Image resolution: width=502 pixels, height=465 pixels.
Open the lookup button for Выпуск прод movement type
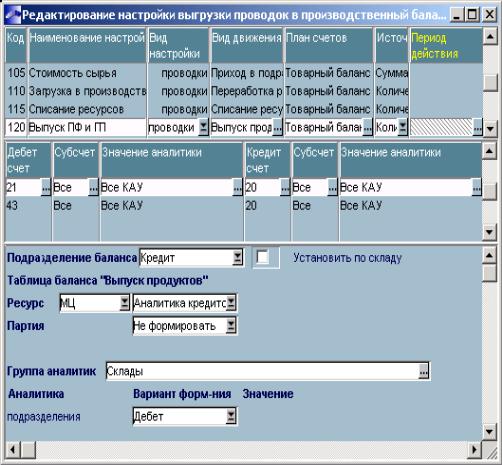tap(277, 128)
